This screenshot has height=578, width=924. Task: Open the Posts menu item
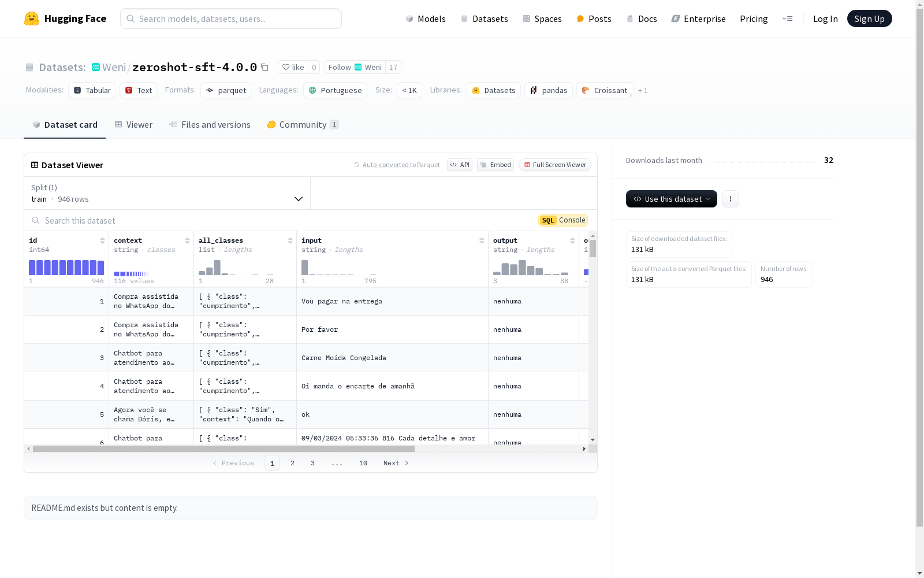coord(594,18)
